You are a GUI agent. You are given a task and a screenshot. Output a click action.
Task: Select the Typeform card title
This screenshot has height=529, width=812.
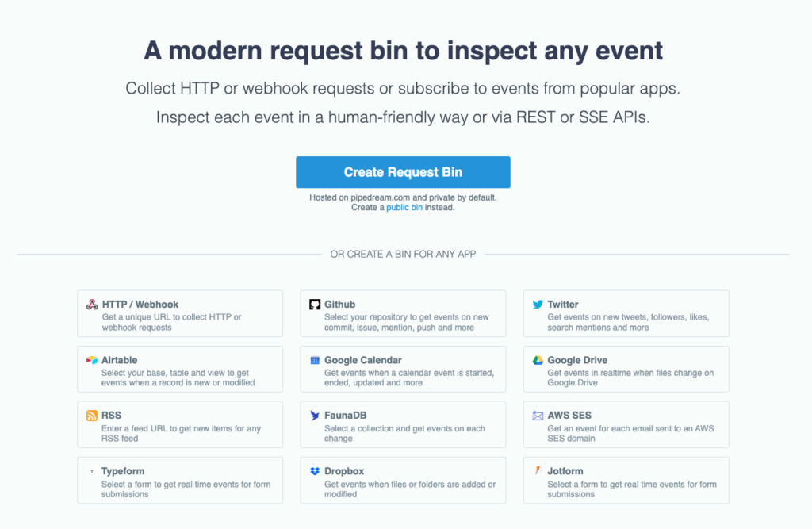tap(123, 471)
